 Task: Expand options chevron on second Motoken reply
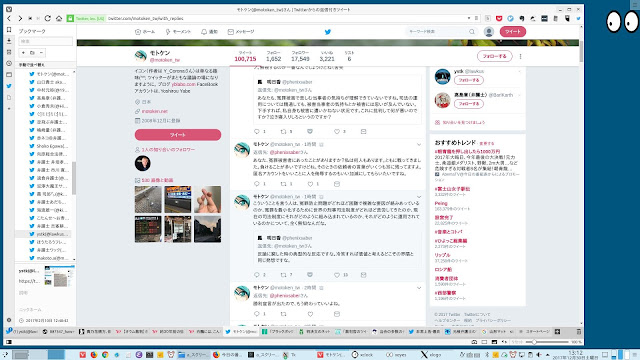click(419, 197)
